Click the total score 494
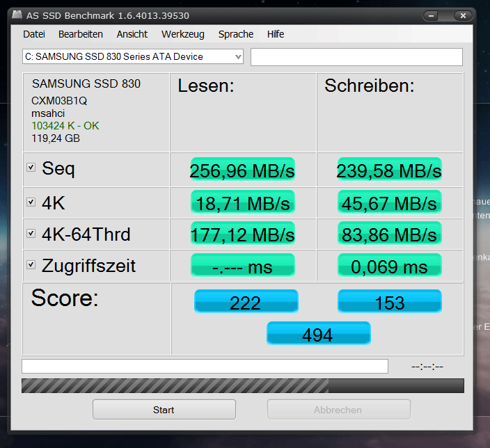The height and width of the screenshot is (448, 490). point(319,333)
